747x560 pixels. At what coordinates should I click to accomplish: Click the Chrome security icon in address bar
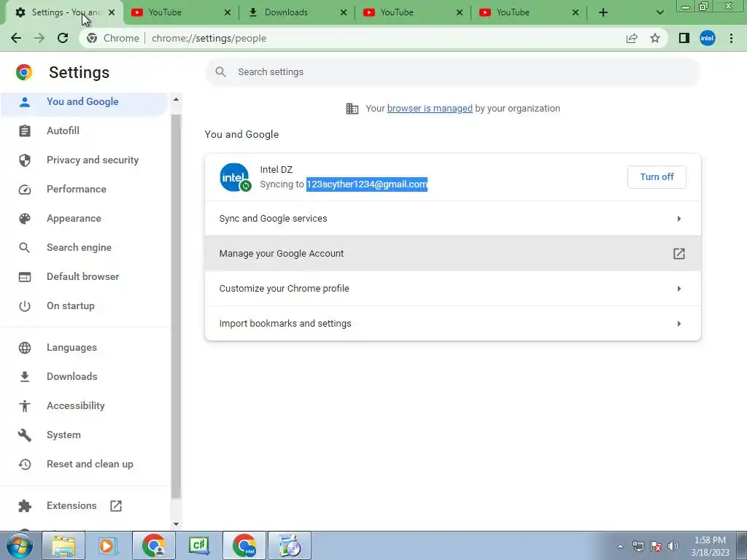[92, 38]
